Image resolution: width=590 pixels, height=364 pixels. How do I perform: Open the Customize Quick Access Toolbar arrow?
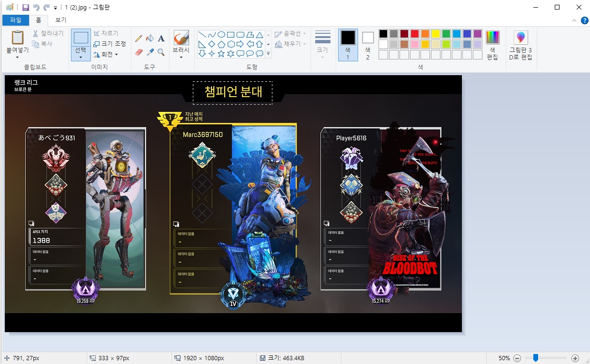click(x=56, y=8)
